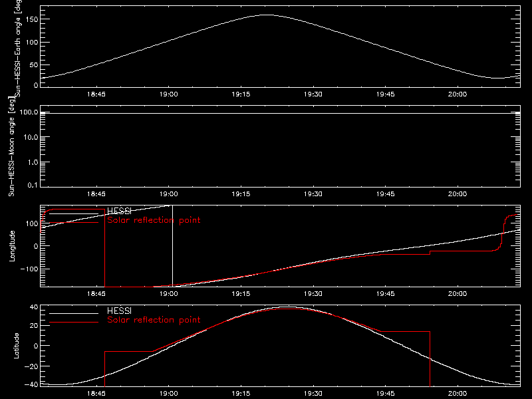Click 18:45 time label under Moon angle plot

96,194
